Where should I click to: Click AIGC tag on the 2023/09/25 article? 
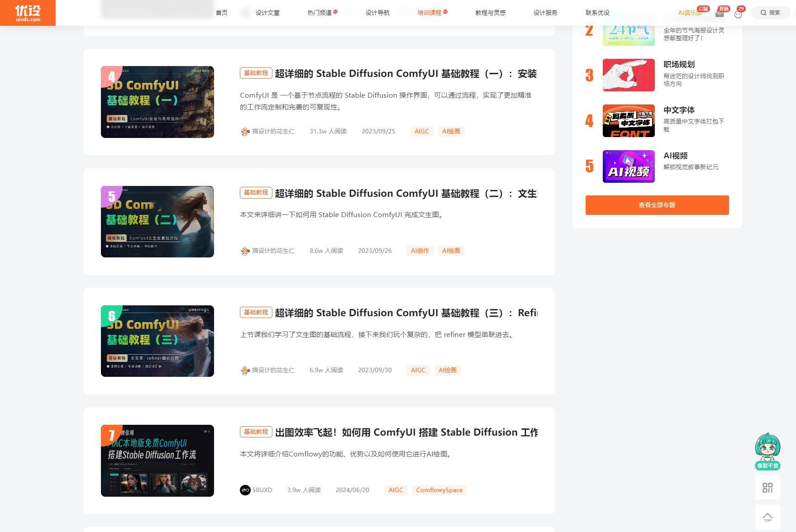pos(422,131)
